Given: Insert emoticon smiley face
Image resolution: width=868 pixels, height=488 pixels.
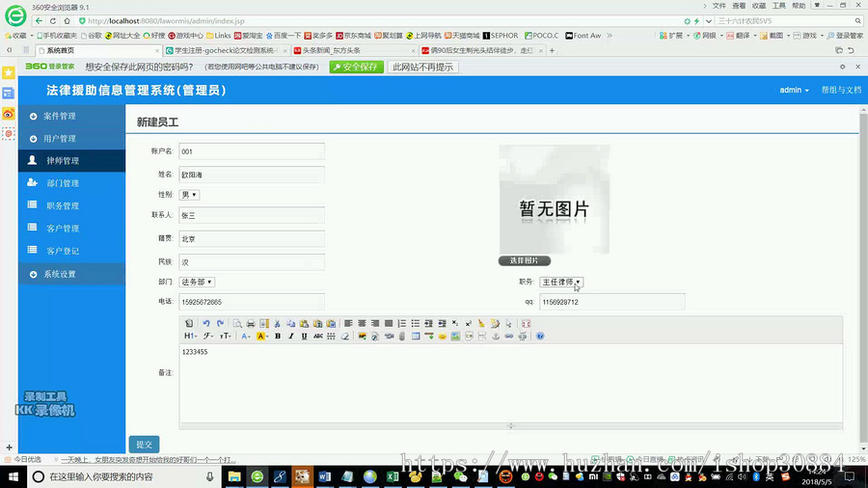Looking at the screenshot, I should click(443, 336).
